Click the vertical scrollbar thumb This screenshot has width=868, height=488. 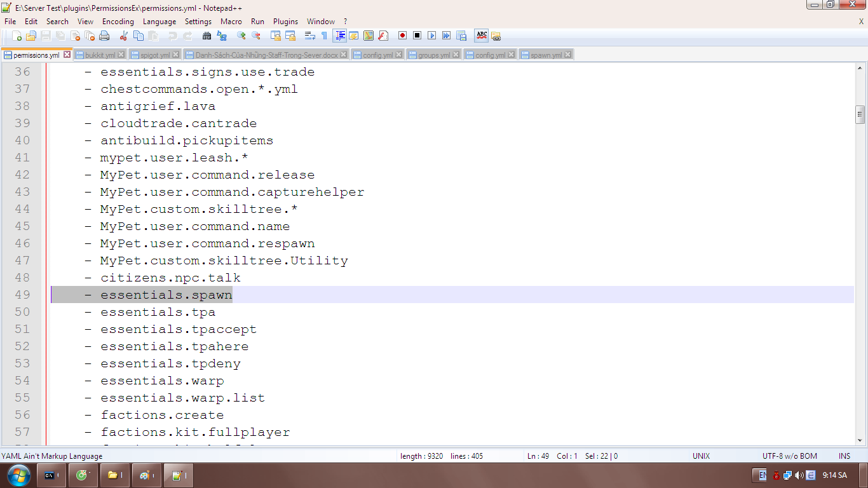tap(860, 115)
